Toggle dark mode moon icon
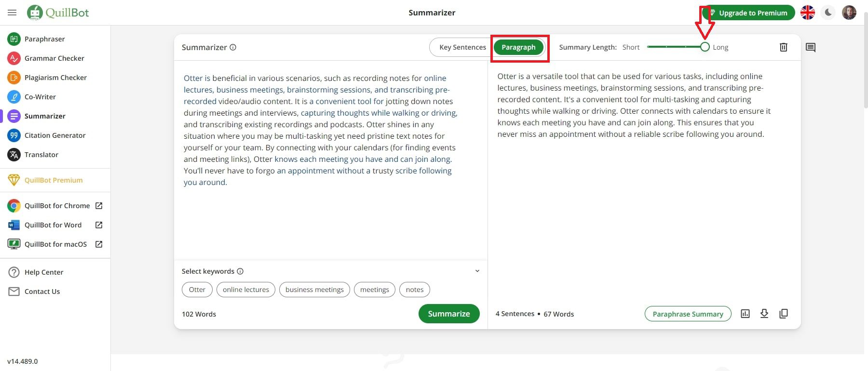This screenshot has height=371, width=868. (x=828, y=13)
